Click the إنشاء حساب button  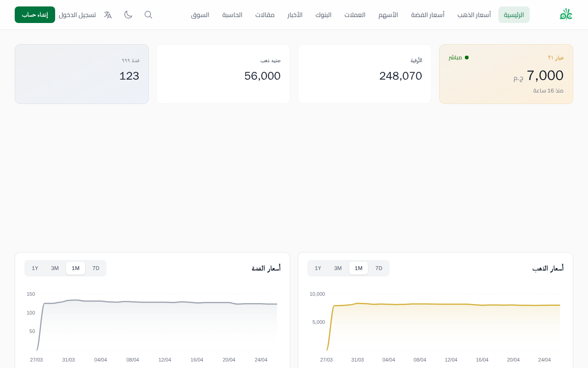click(35, 15)
